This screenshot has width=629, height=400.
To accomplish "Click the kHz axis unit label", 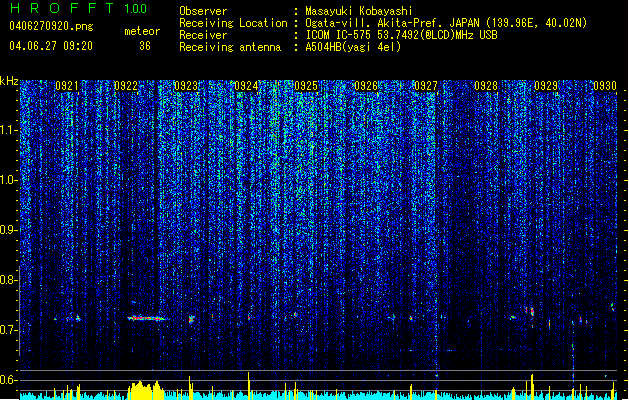I will [9, 81].
